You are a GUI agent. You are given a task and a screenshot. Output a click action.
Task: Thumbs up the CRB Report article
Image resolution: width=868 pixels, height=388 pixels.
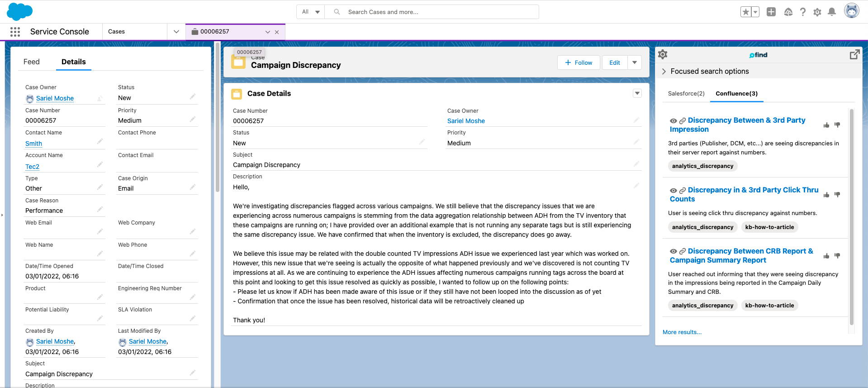pyautogui.click(x=826, y=256)
